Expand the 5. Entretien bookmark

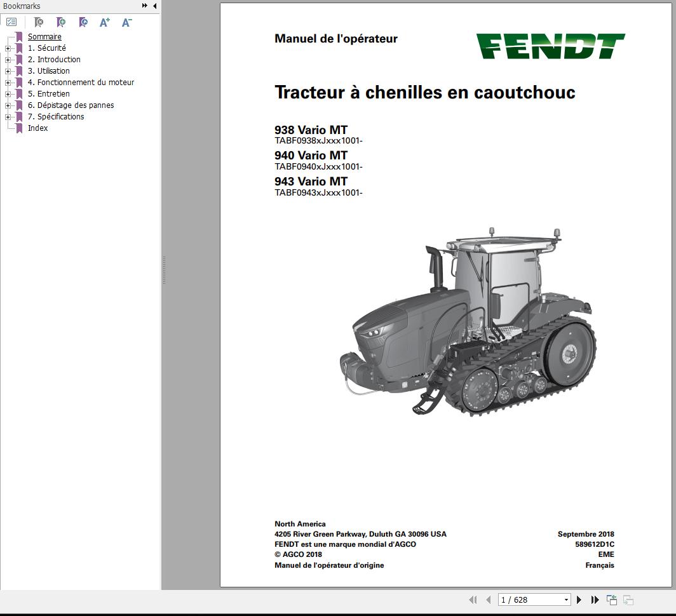tap(8, 95)
